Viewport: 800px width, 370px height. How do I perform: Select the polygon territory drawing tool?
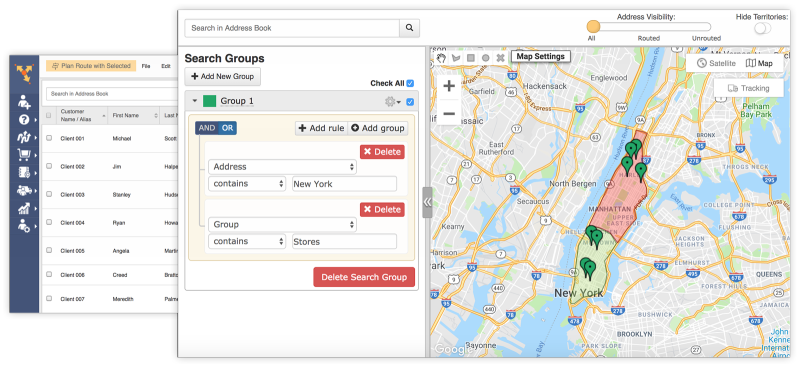pos(456,58)
